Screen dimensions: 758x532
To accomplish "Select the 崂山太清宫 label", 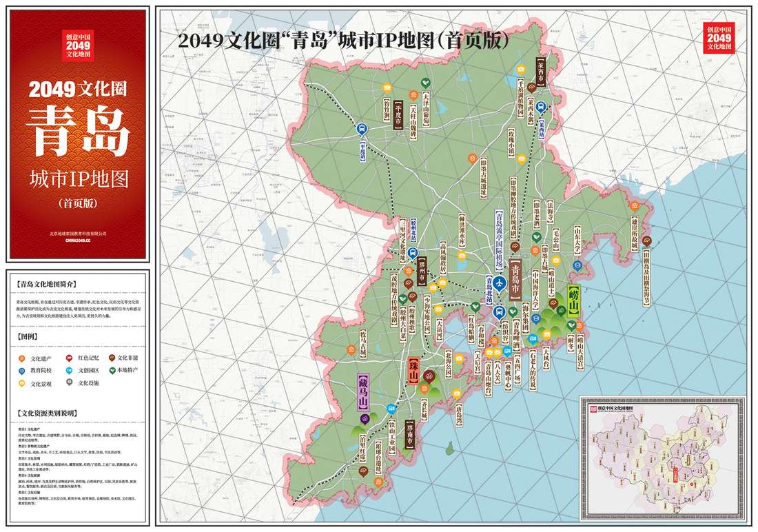I will (580, 353).
